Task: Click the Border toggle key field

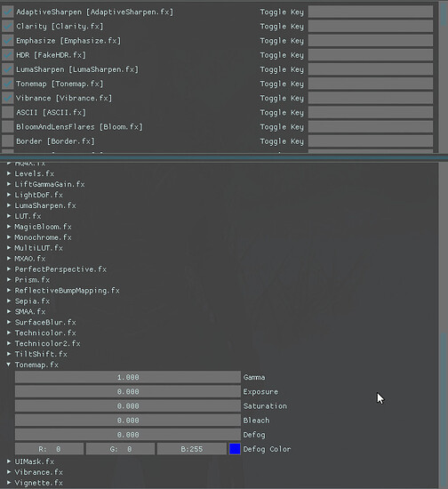Action: [x=371, y=141]
